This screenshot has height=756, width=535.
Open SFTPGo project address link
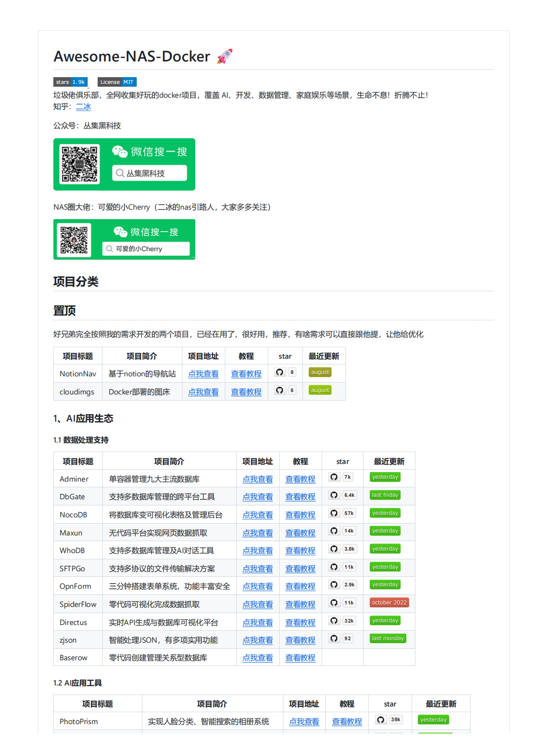click(258, 569)
